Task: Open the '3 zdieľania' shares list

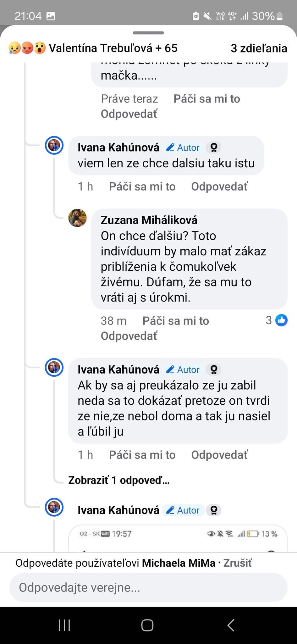Action: pyautogui.click(x=259, y=48)
